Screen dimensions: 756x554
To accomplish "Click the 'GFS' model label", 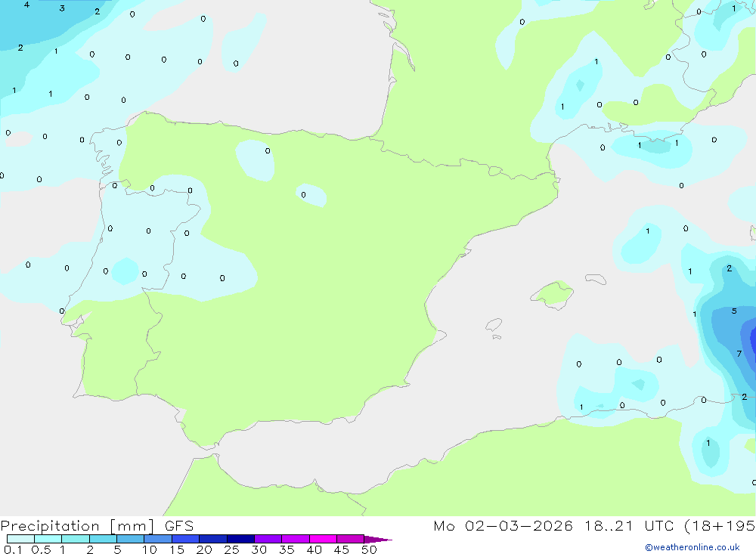I will pyautogui.click(x=179, y=526).
